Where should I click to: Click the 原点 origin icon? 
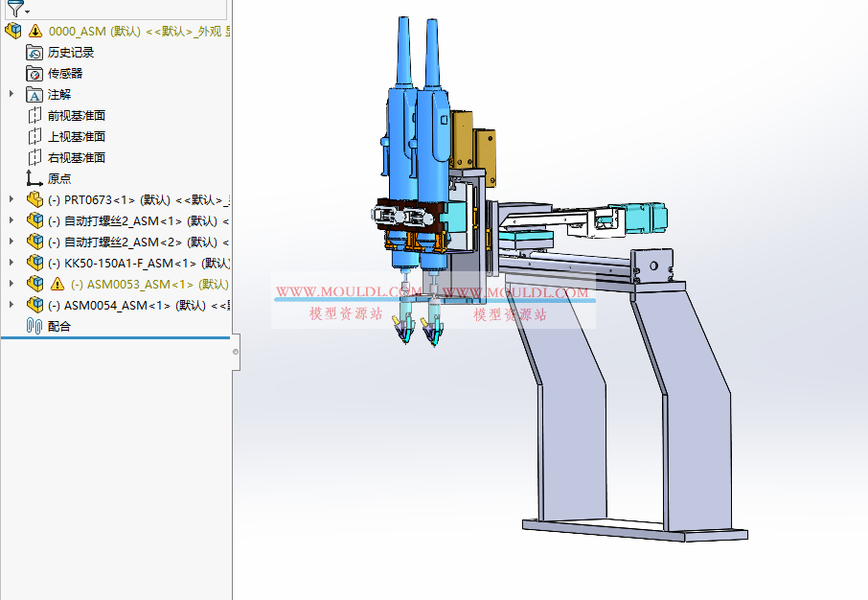31,177
